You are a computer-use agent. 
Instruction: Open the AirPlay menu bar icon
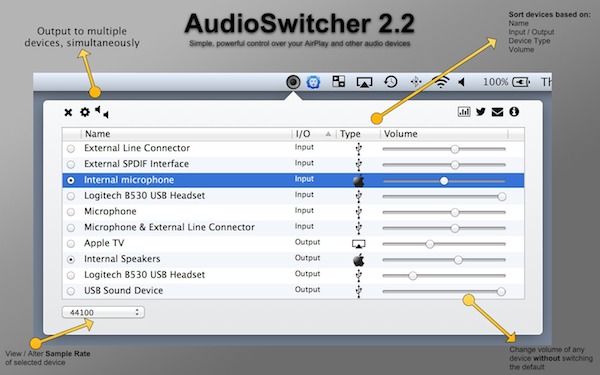coord(364,82)
